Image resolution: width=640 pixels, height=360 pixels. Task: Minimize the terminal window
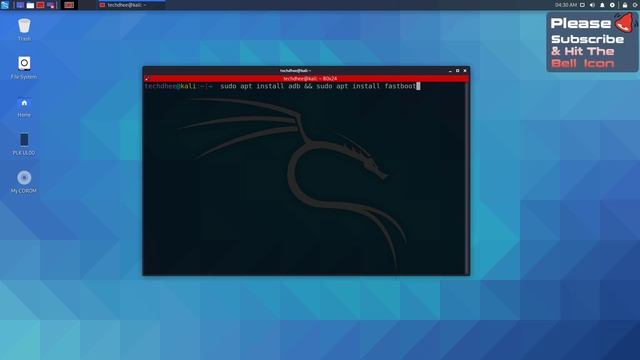tap(450, 71)
